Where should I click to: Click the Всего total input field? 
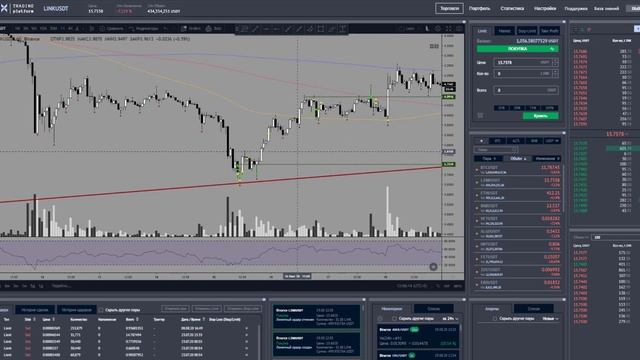pos(526,90)
